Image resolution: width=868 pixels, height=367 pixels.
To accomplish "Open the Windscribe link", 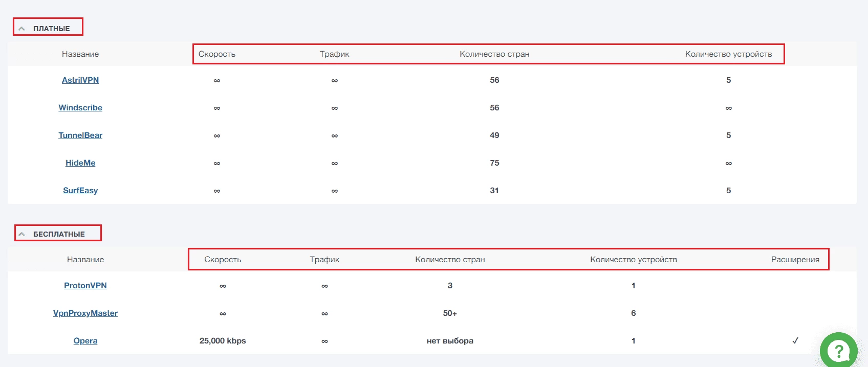I will [x=80, y=108].
